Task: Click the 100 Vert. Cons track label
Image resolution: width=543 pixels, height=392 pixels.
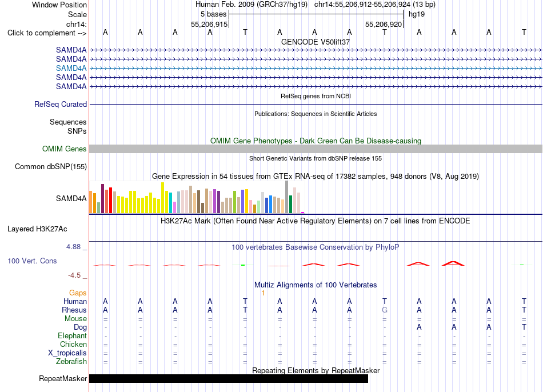Action: pos(32,261)
